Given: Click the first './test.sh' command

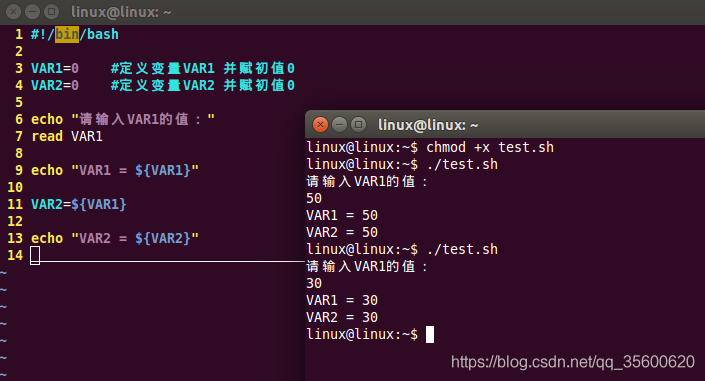Looking at the screenshot, I should (x=462, y=165).
